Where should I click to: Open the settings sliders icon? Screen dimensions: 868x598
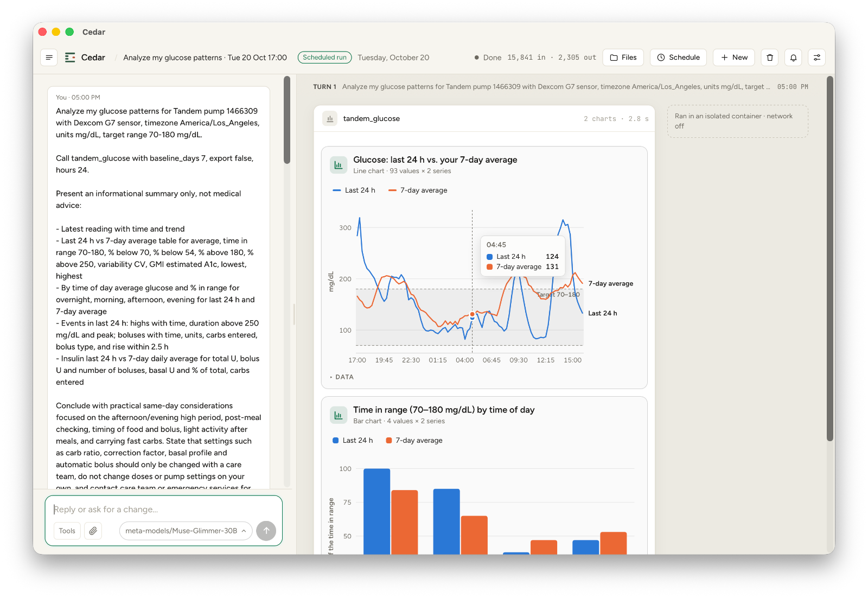[x=816, y=58]
